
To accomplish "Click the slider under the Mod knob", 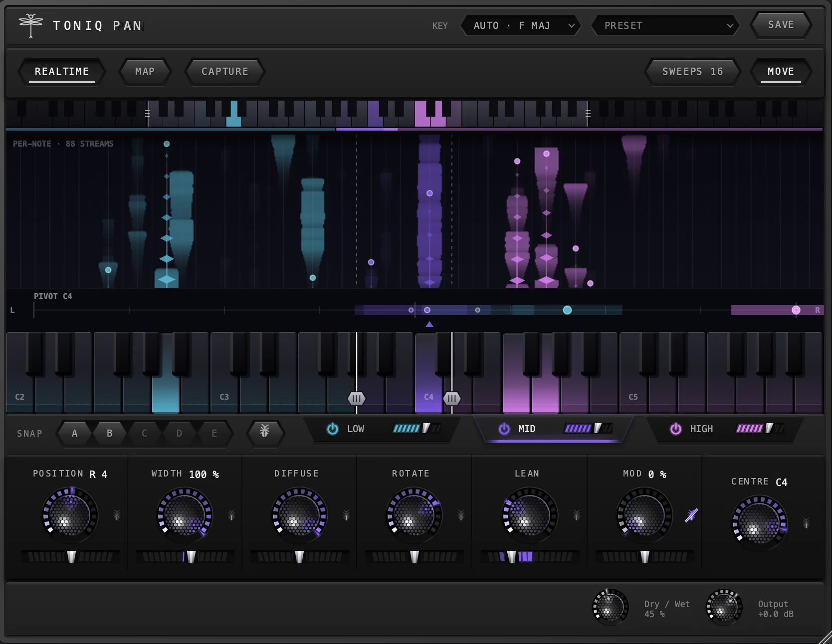I will coord(645,557).
